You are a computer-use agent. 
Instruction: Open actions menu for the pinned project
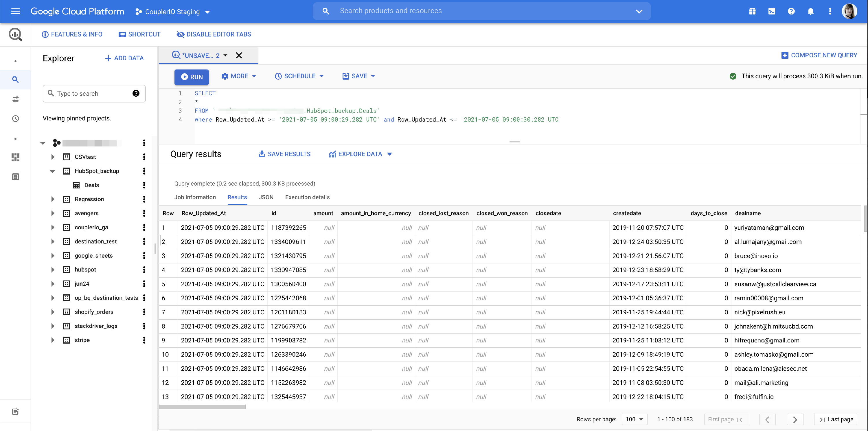tap(144, 143)
